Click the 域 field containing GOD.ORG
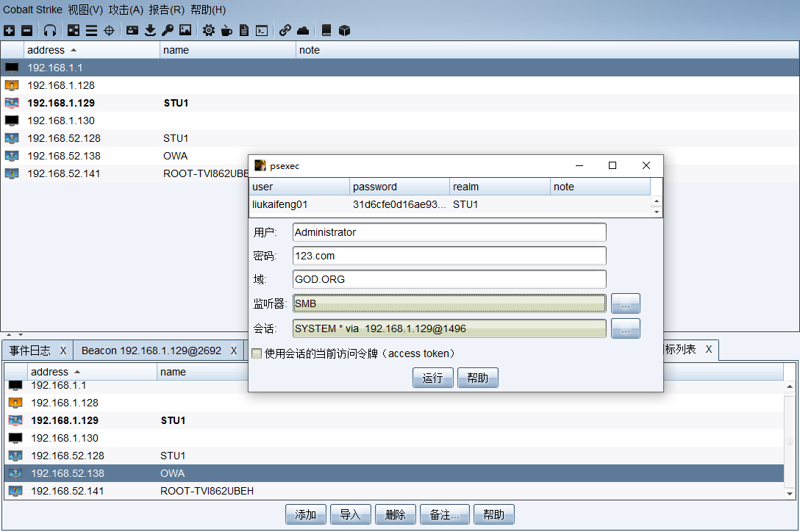Image resolution: width=800 pixels, height=532 pixels. tap(449, 279)
